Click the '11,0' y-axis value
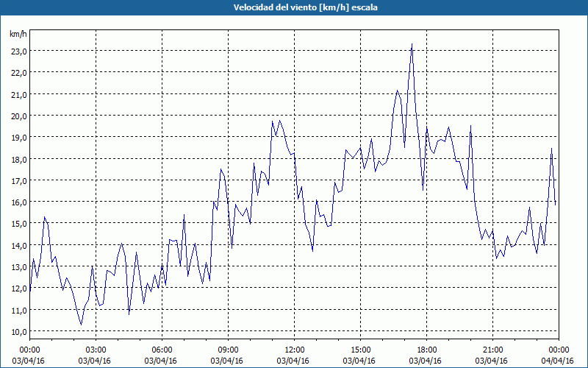 point(19,311)
